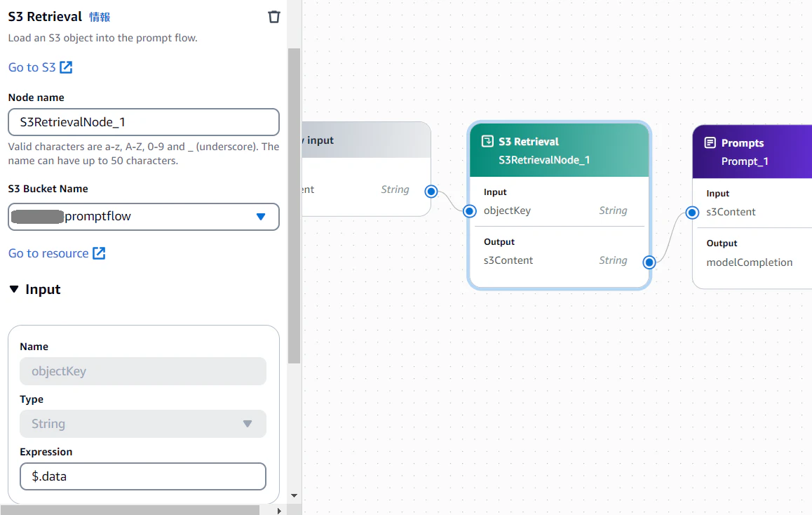Collapse the Input section triangle

pos(14,289)
